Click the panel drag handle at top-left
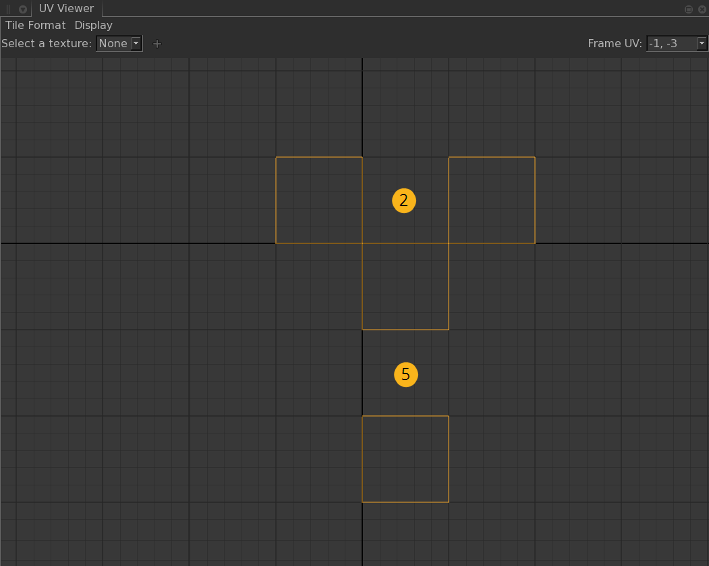The width and height of the screenshot is (709, 566). pos(7,9)
